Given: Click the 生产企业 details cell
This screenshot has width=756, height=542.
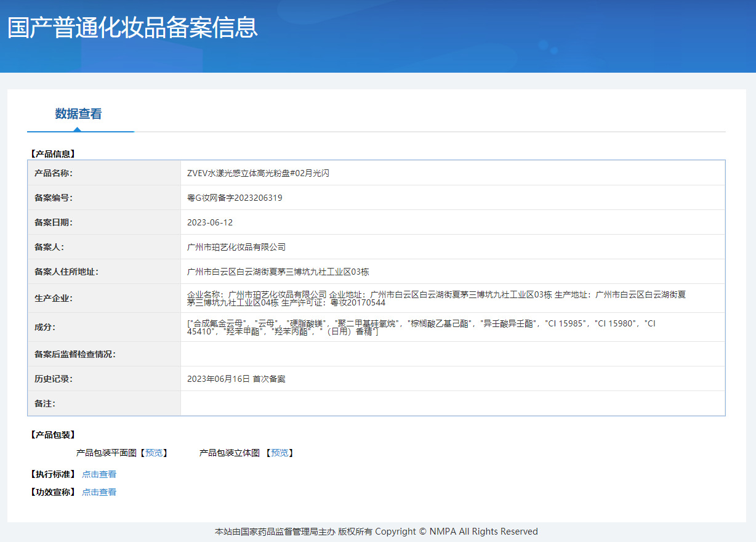Looking at the screenshot, I should pyautogui.click(x=436, y=298).
